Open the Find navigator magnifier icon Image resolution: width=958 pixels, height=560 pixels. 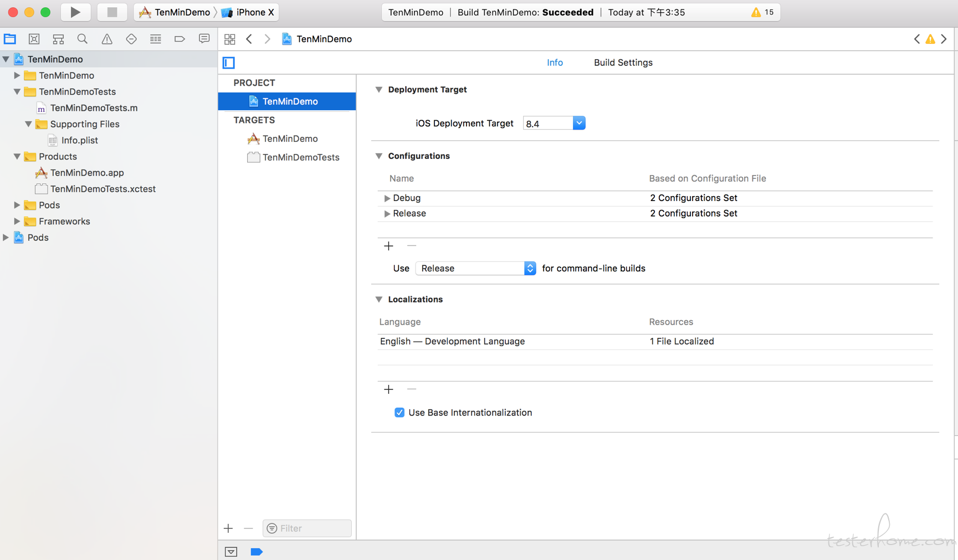coord(83,39)
